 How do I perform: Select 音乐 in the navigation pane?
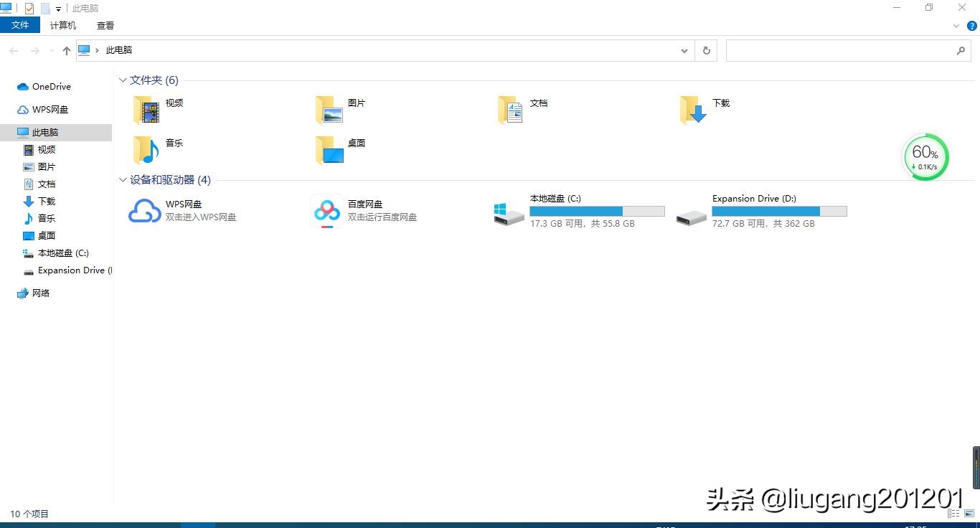pos(39,219)
